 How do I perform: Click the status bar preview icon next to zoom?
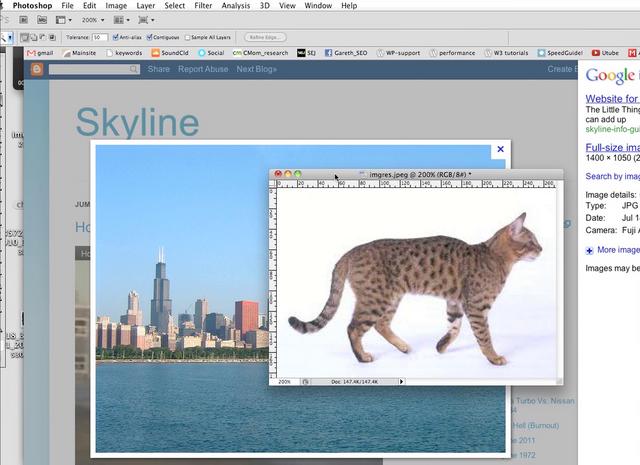(x=305, y=382)
